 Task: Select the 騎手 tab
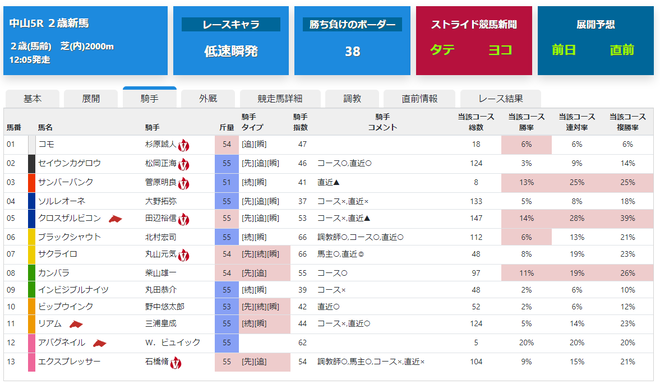click(x=149, y=98)
